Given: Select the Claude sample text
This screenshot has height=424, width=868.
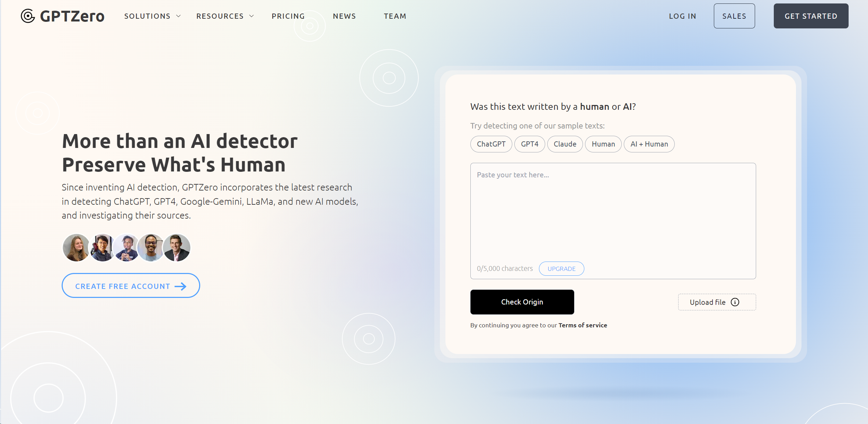Looking at the screenshot, I should [x=565, y=144].
